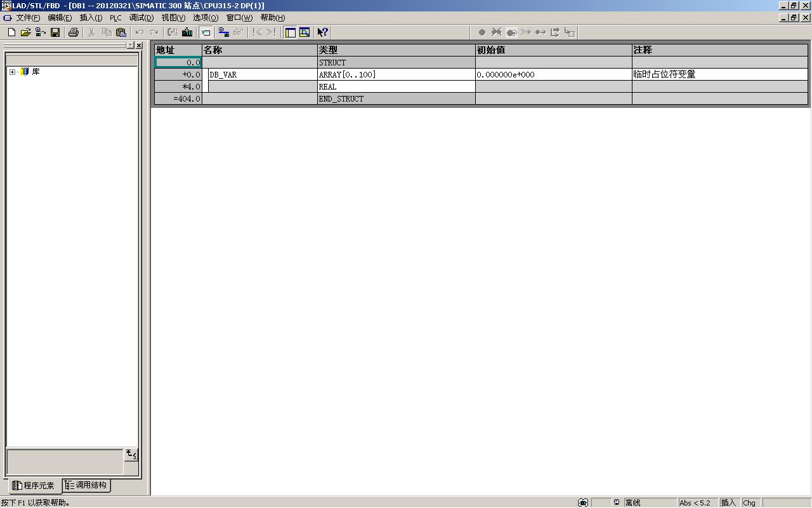Click the side panel pin dropdown button
Screen dimensions: 812x508
click(131, 46)
